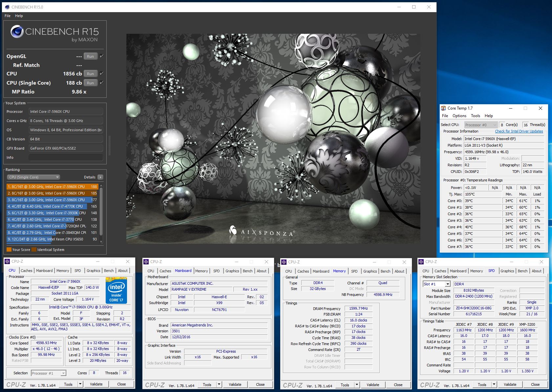Screen dimensions: 552x392
Task: Click the BIOS version 3501 field
Action: click(219, 331)
